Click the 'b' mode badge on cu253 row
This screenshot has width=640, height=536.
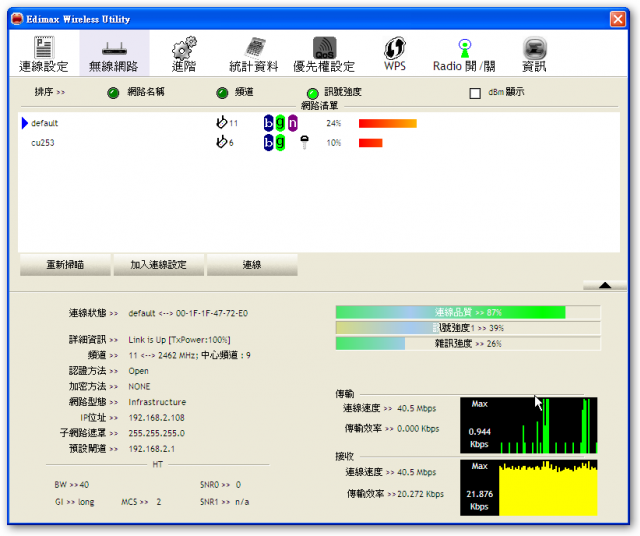pos(268,142)
